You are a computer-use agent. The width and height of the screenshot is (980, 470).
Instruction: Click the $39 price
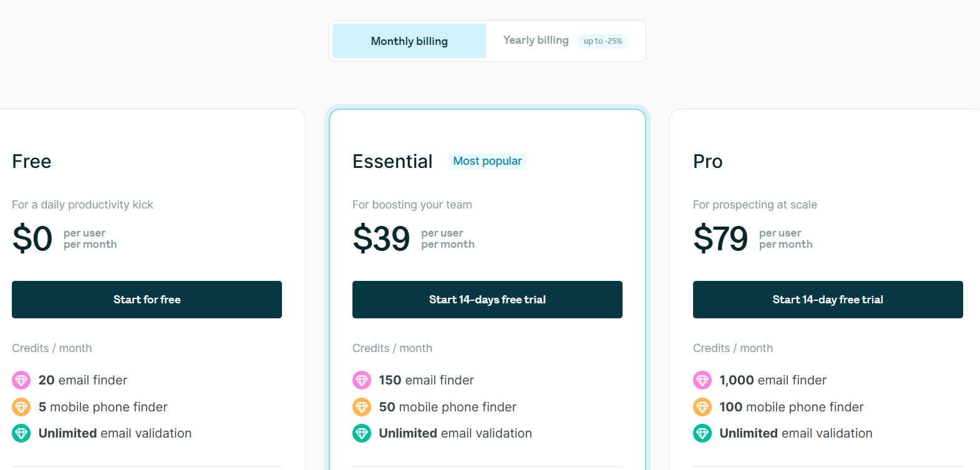coord(381,238)
